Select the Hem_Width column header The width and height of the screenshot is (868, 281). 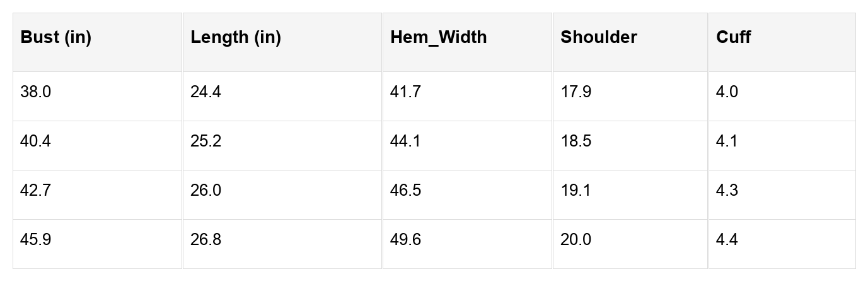pyautogui.click(x=439, y=37)
